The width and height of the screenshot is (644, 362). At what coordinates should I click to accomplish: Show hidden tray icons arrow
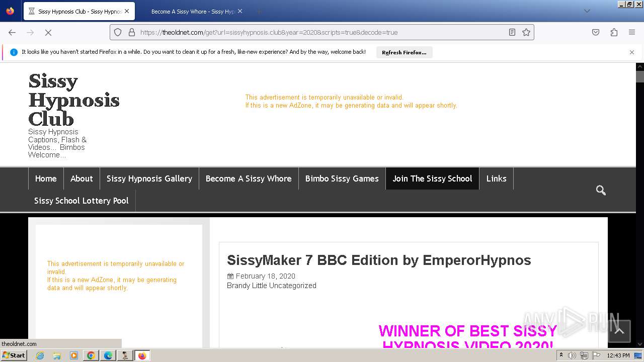coord(561,355)
